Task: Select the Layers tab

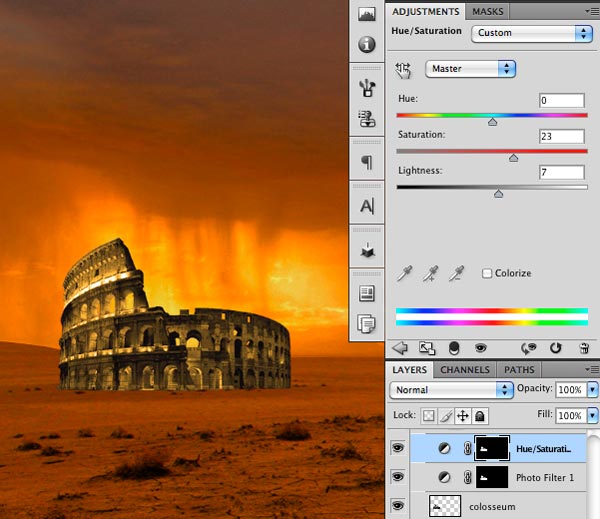Action: click(409, 370)
